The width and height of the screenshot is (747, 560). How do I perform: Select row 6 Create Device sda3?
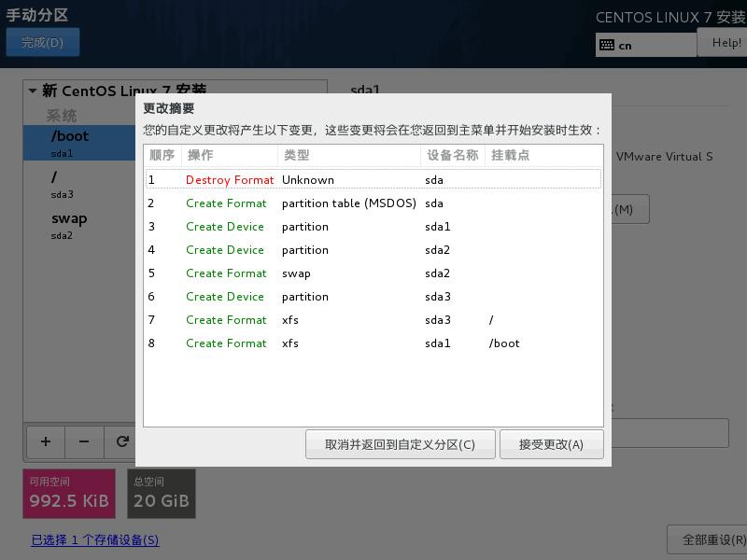(373, 296)
